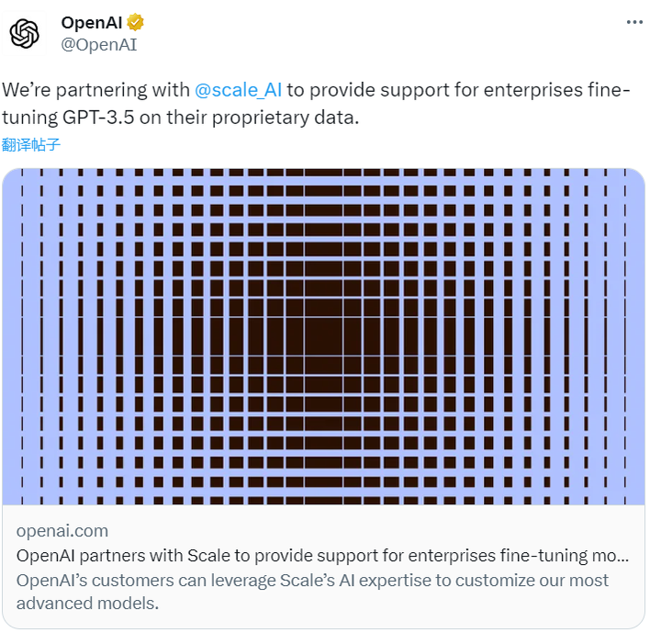Open the OpenAI display name profile link
This screenshot has height=644, width=661.
point(92,23)
